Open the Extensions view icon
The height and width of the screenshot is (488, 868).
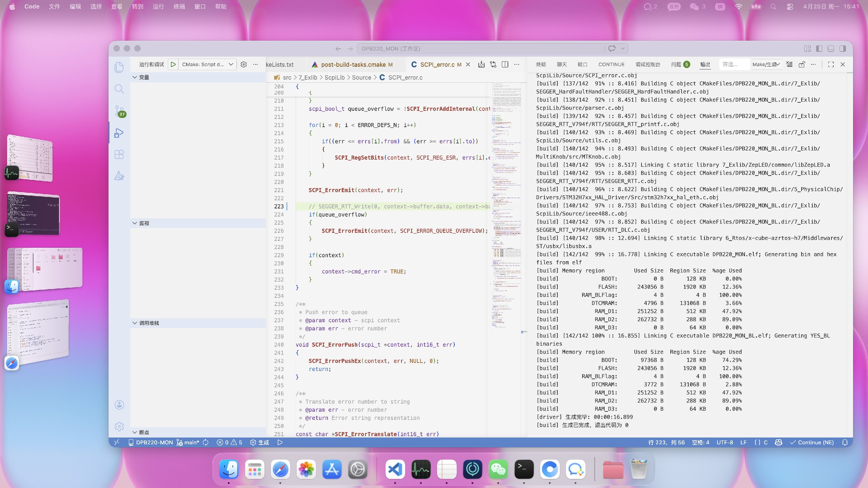(119, 155)
